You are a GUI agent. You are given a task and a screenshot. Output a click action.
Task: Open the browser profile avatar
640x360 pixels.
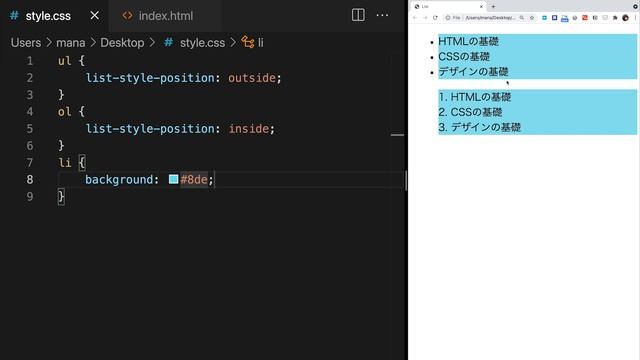coord(625,18)
